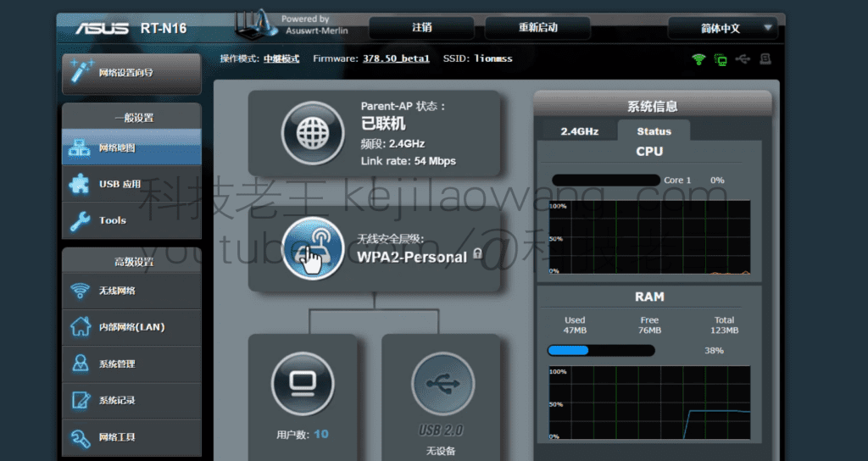Click the router wireless security icon
This screenshot has width=868, height=461.
[x=313, y=248]
